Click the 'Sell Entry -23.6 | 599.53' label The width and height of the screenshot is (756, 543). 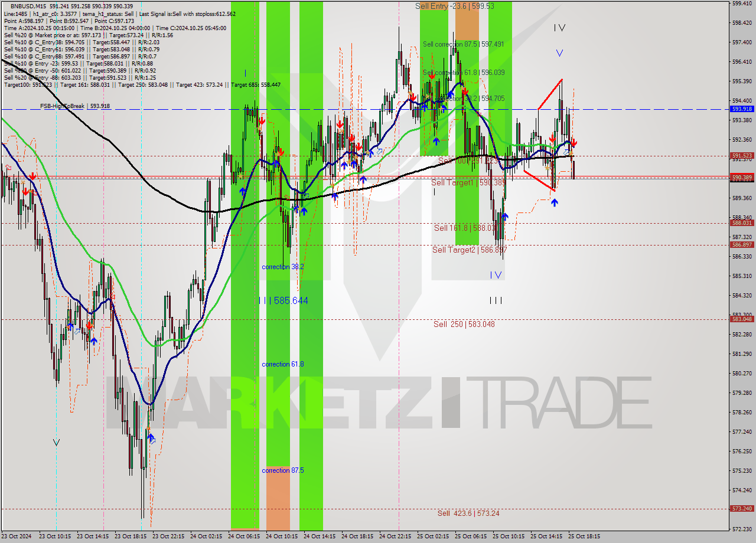pyautogui.click(x=455, y=6)
